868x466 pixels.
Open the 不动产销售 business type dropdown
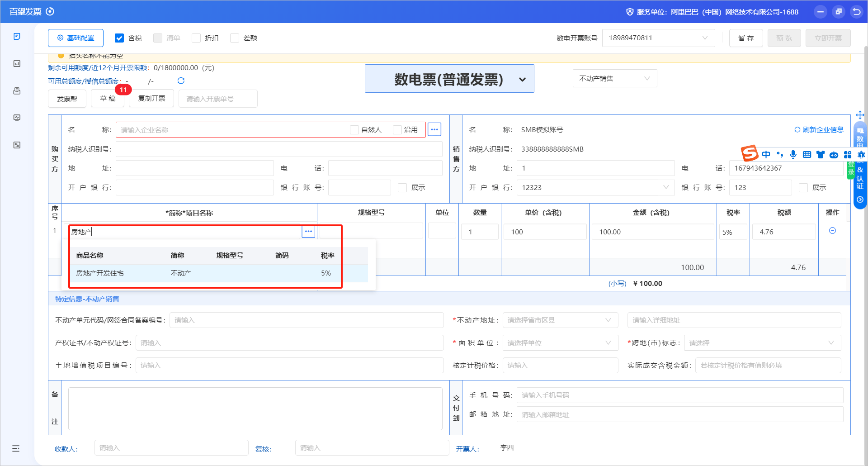click(615, 78)
